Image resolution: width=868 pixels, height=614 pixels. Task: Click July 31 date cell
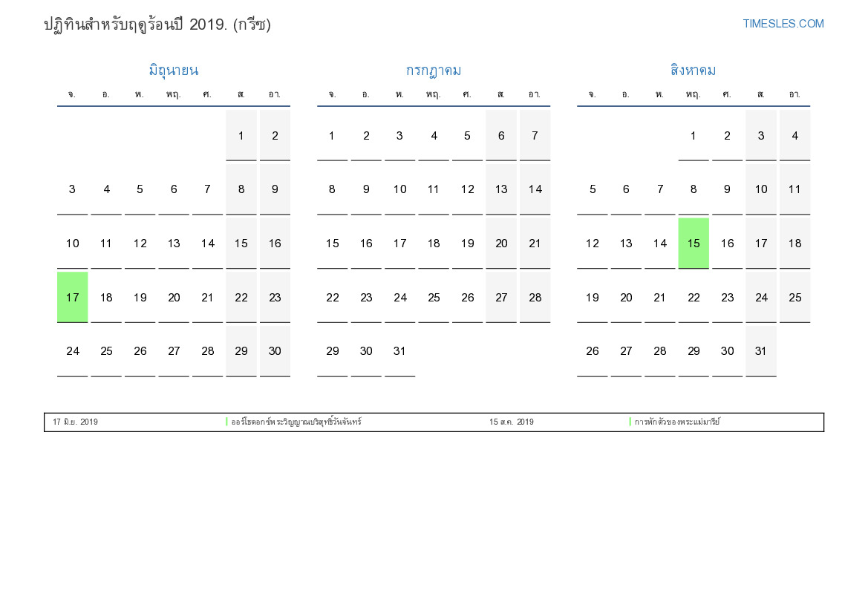(399, 350)
